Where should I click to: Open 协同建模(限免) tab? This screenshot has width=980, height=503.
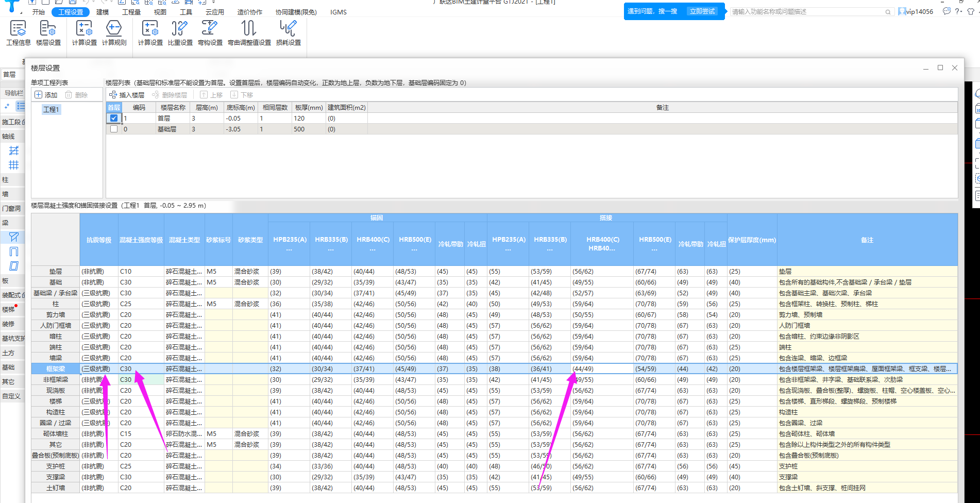(x=296, y=12)
